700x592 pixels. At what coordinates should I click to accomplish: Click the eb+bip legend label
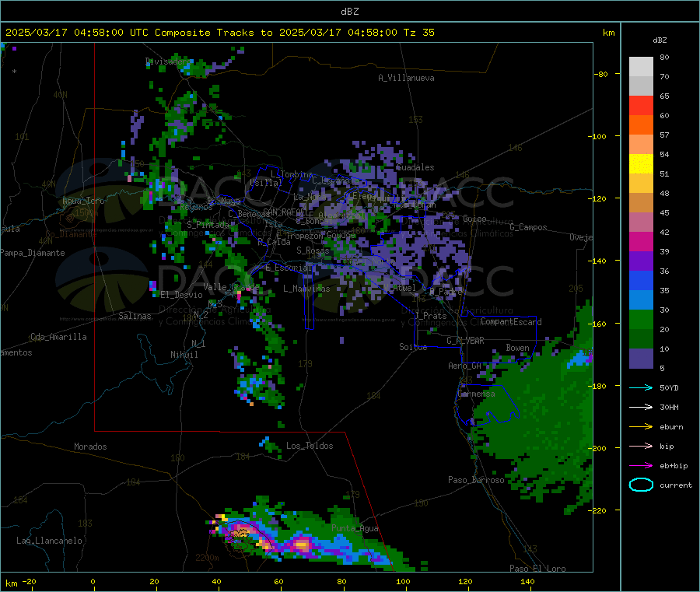[674, 466]
